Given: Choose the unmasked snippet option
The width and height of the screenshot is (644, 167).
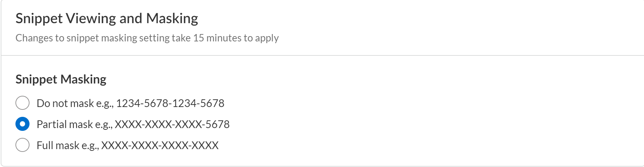Looking at the screenshot, I should tap(22, 103).
